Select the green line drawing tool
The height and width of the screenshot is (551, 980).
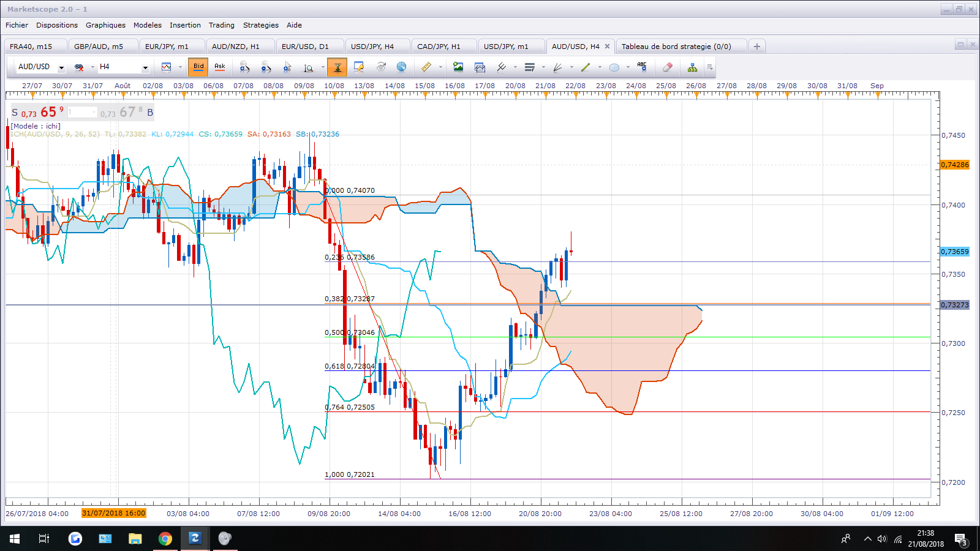click(x=586, y=67)
